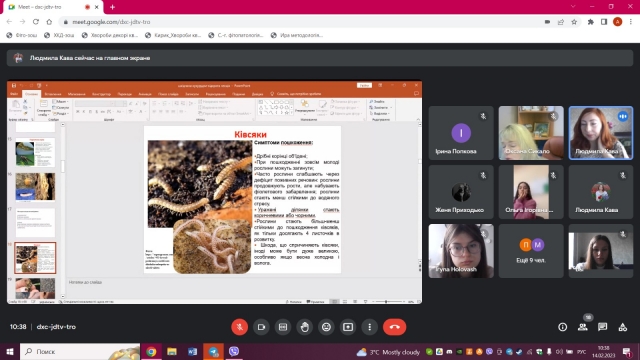Viewport: 640px width, 360px height.
Task: Open the tab search chevron in Chrome
Action: [573, 7]
